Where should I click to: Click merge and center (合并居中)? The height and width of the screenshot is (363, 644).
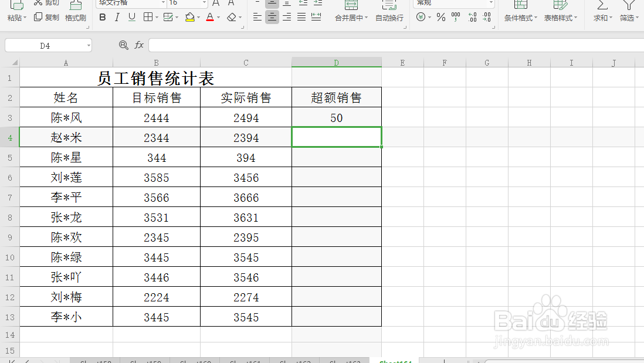point(351,12)
